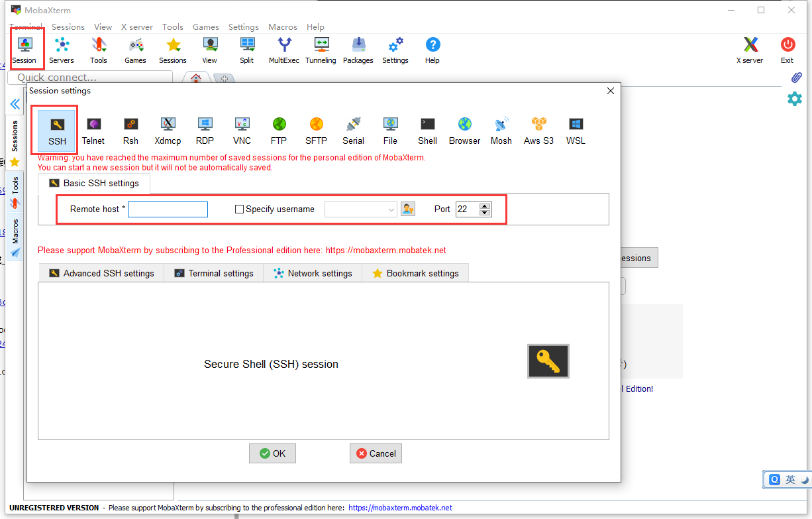Start the X server toolbar icon
The image size is (812, 519).
pos(750,50)
